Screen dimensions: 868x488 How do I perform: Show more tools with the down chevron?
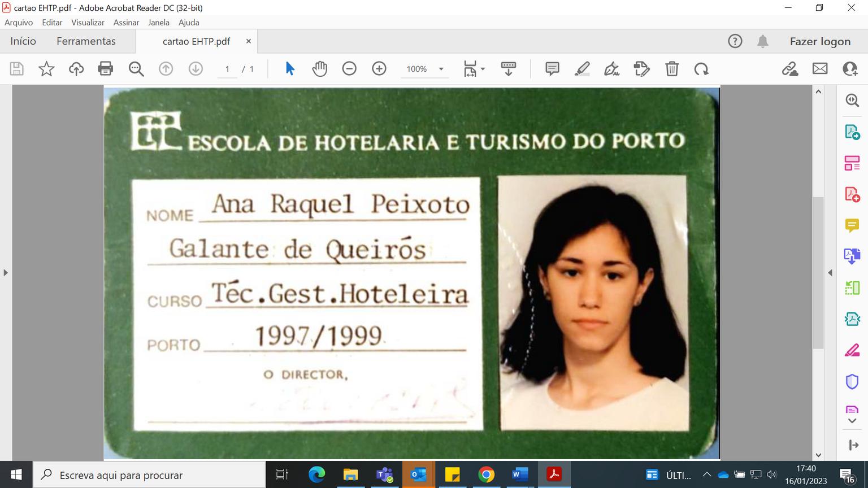pos(852,421)
